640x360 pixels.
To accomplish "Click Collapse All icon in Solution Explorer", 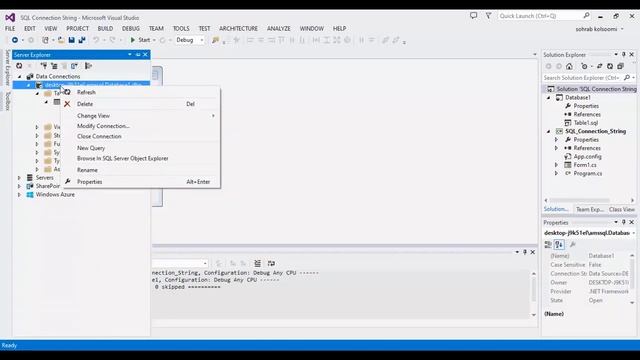I will click(620, 66).
